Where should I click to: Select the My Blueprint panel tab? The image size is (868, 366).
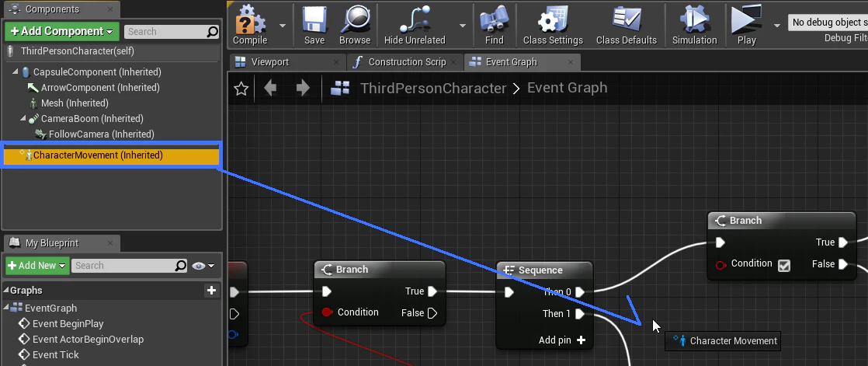[x=51, y=243]
